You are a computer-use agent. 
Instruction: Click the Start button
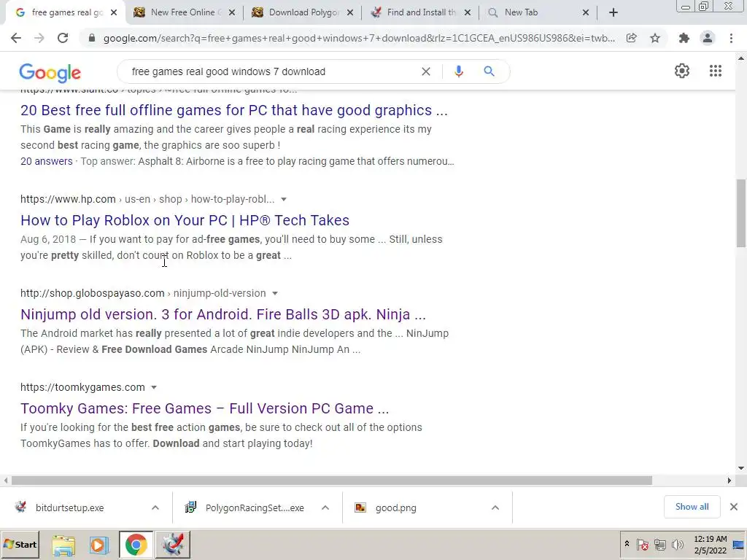(20, 544)
